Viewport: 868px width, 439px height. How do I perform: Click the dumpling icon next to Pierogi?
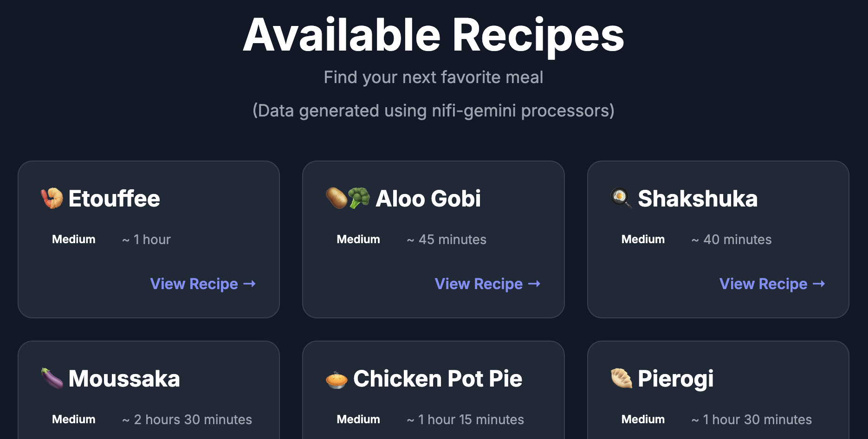[621, 378]
